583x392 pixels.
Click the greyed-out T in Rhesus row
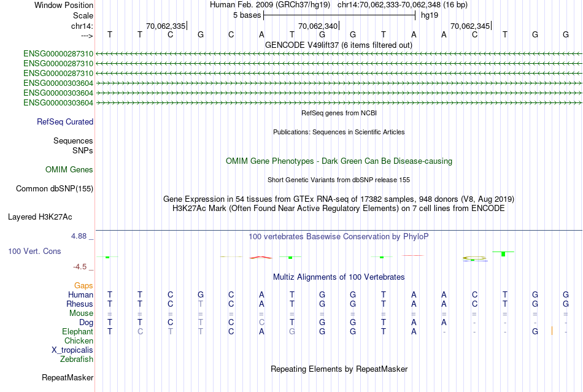pos(201,304)
